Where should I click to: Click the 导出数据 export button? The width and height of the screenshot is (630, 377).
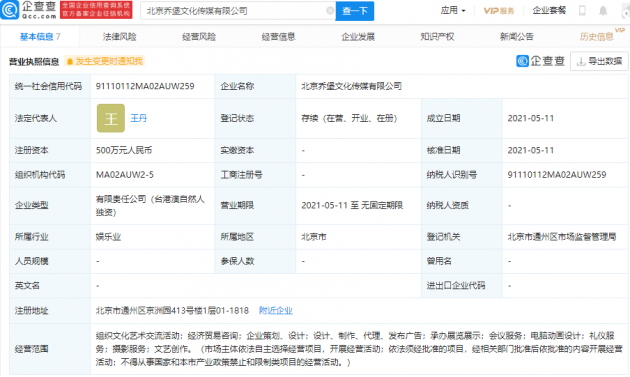[599, 61]
